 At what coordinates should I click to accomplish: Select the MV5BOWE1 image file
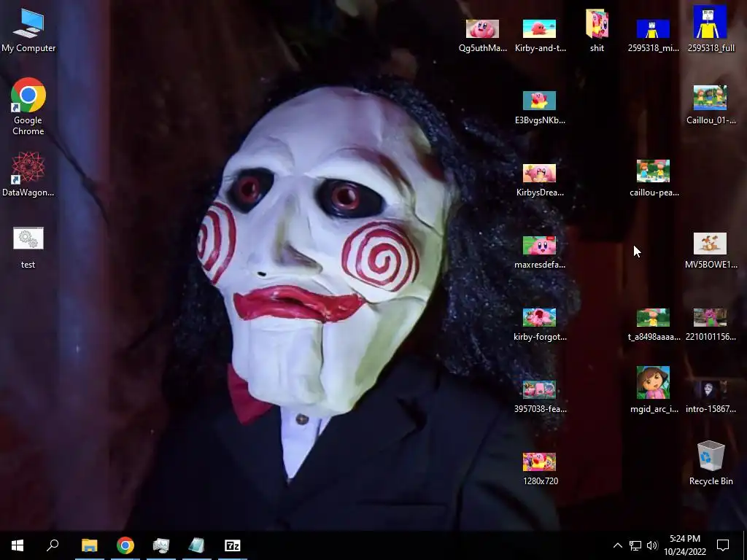[711, 250]
